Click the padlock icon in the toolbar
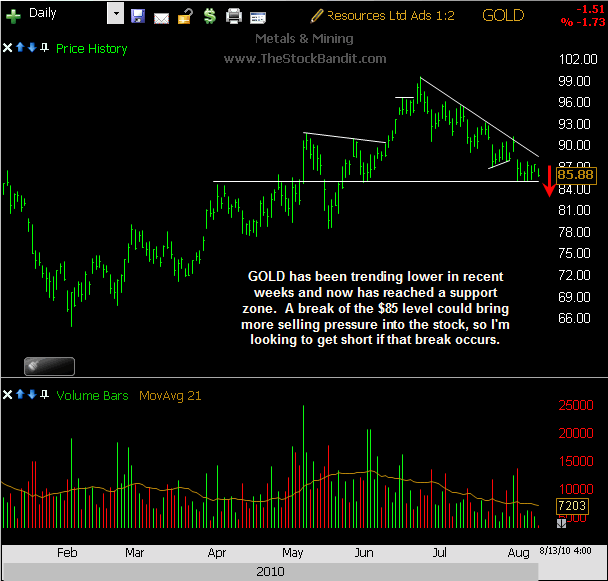Viewport: 608px width, 581px height. pyautogui.click(x=184, y=16)
